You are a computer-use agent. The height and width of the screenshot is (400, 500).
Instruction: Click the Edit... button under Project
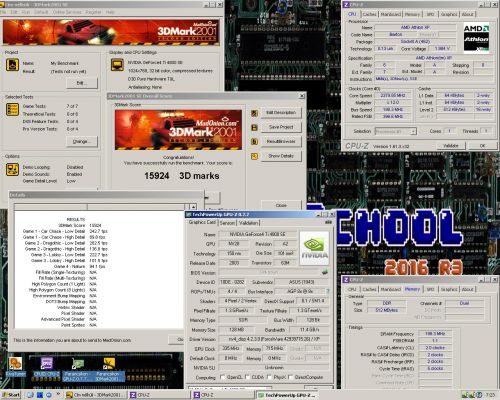click(82, 83)
